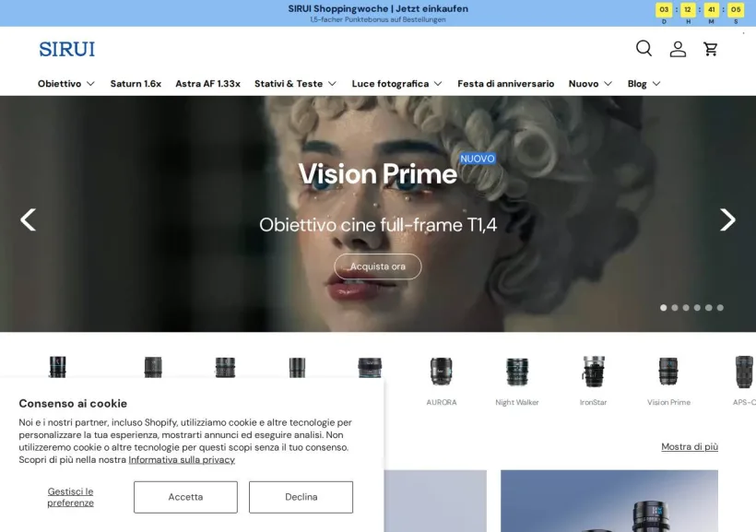Screen dimensions: 756x532
Task: Go to SIRUI logo homepage
Action: [x=67, y=49]
